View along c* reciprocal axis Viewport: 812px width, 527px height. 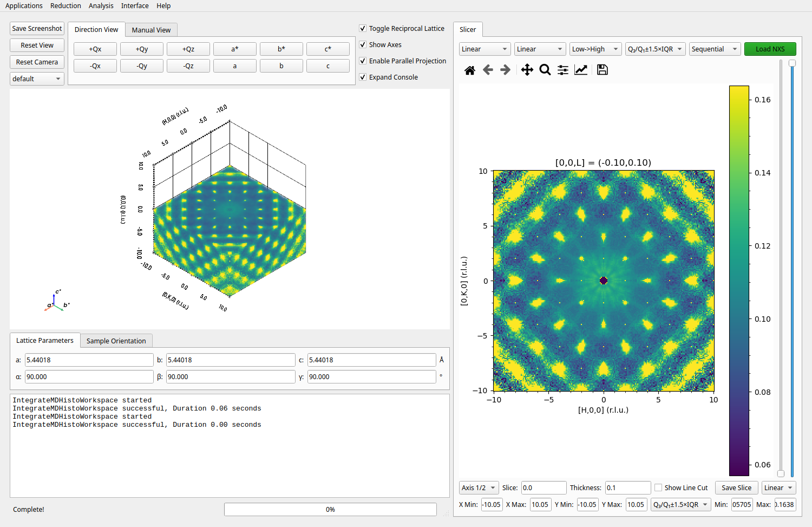[x=328, y=49]
